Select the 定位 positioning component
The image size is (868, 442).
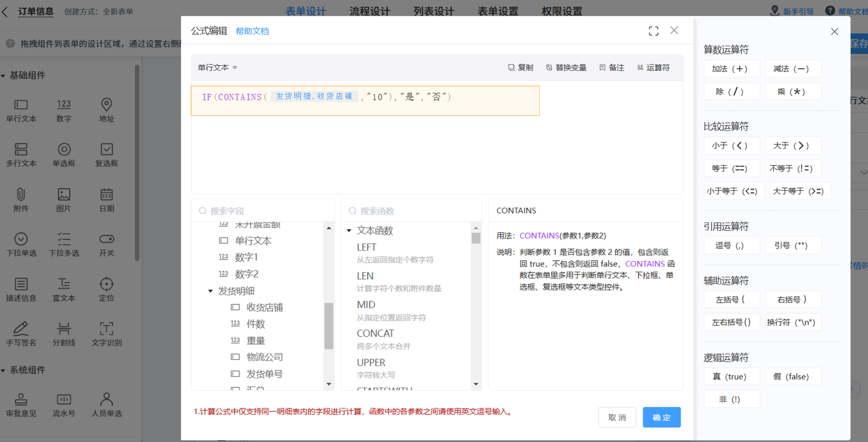point(107,290)
